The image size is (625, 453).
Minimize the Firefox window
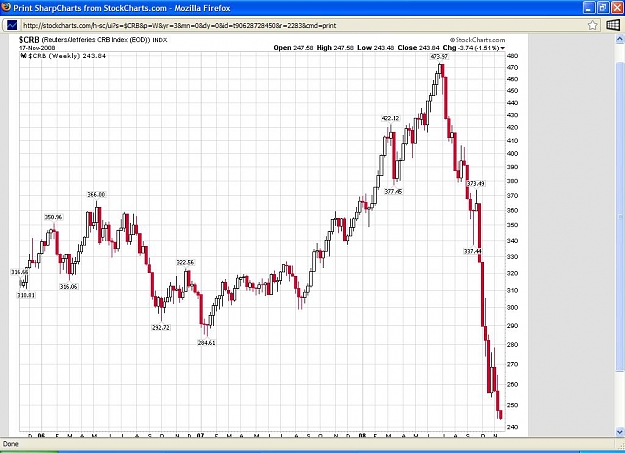(589, 7)
